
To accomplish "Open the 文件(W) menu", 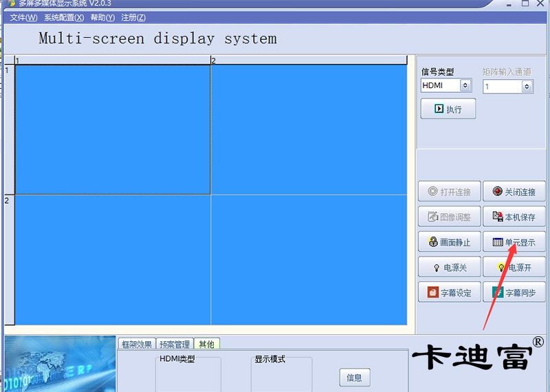I will [x=23, y=17].
